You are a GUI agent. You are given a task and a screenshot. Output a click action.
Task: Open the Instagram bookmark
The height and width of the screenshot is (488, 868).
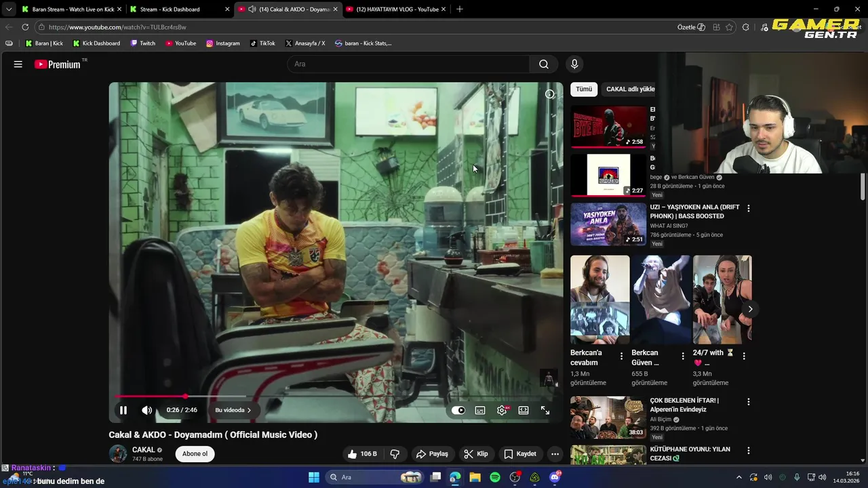tap(223, 43)
